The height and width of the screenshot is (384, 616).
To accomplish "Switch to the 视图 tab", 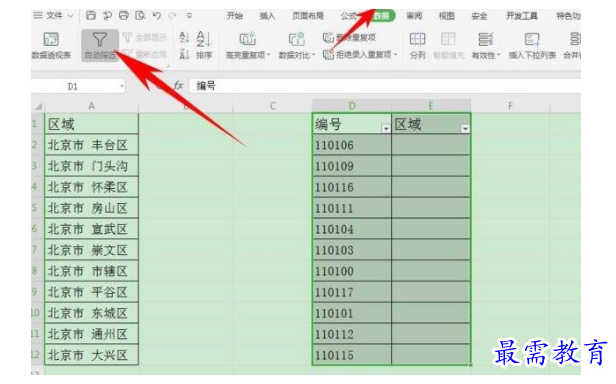I will (447, 16).
